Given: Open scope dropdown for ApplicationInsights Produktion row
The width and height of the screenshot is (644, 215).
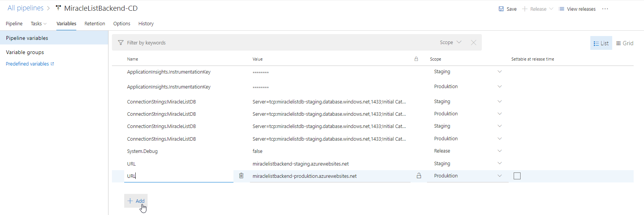Looking at the screenshot, I should tap(499, 87).
